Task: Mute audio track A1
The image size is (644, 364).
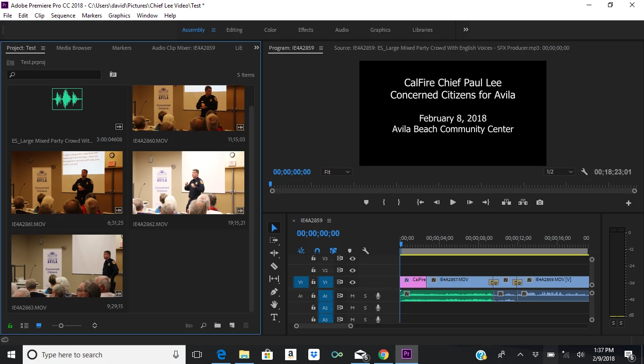Action: pos(352,296)
